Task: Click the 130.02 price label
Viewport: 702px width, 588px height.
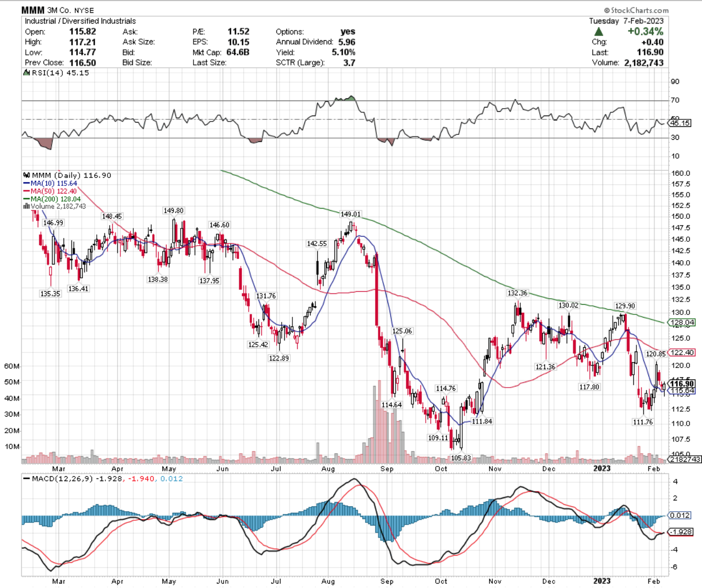Action: tap(569, 305)
